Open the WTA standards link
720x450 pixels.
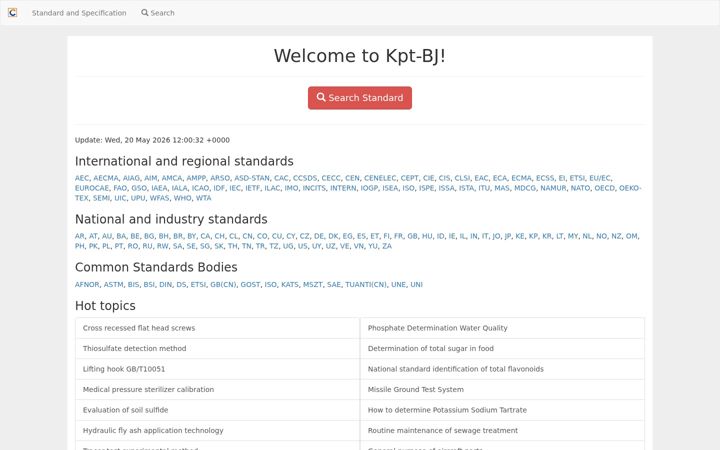click(203, 198)
